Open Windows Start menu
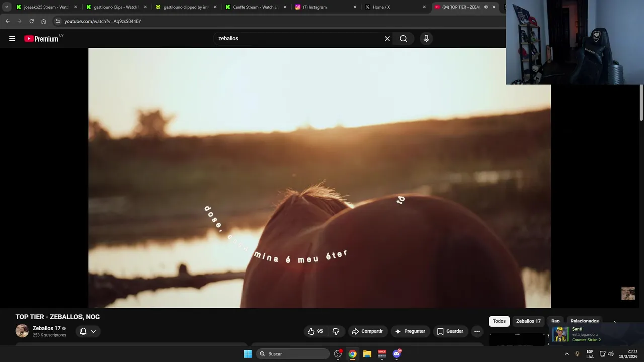Image resolution: width=644 pixels, height=362 pixels. click(x=248, y=354)
